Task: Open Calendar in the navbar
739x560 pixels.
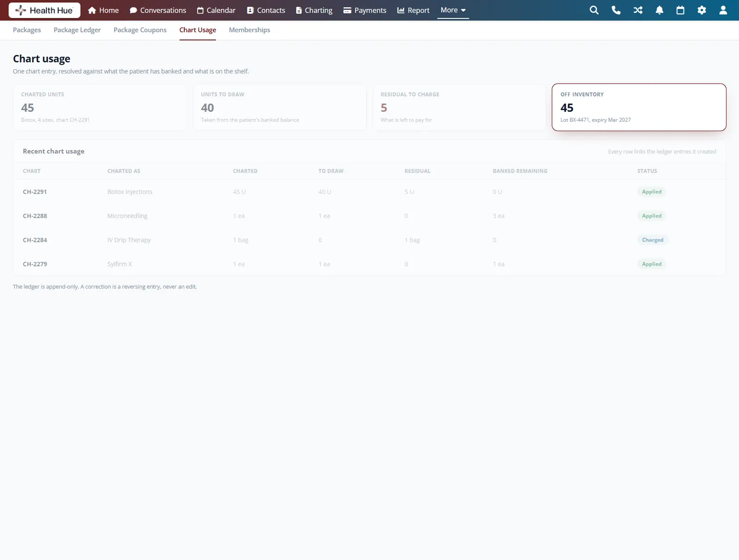Action: pos(216,10)
